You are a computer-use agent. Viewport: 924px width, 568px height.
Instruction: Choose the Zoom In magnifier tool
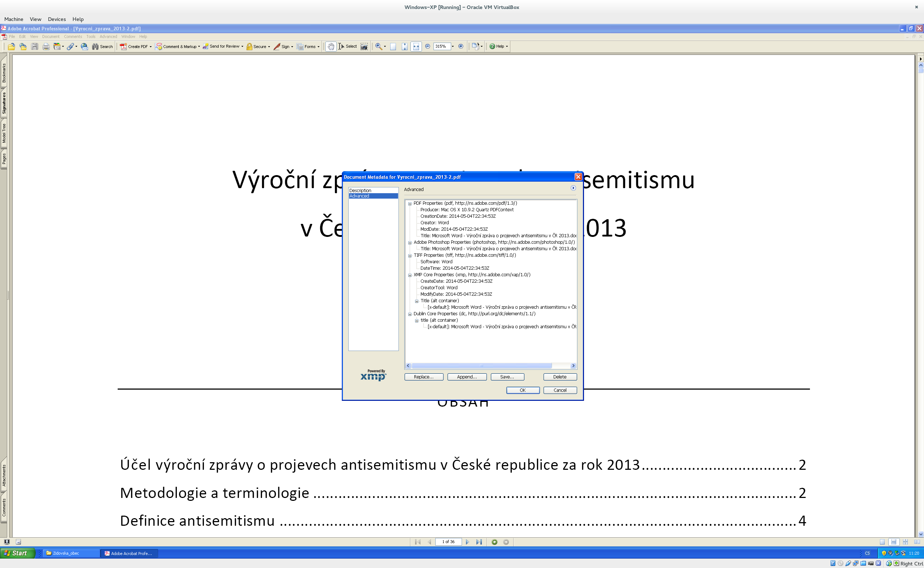point(379,47)
